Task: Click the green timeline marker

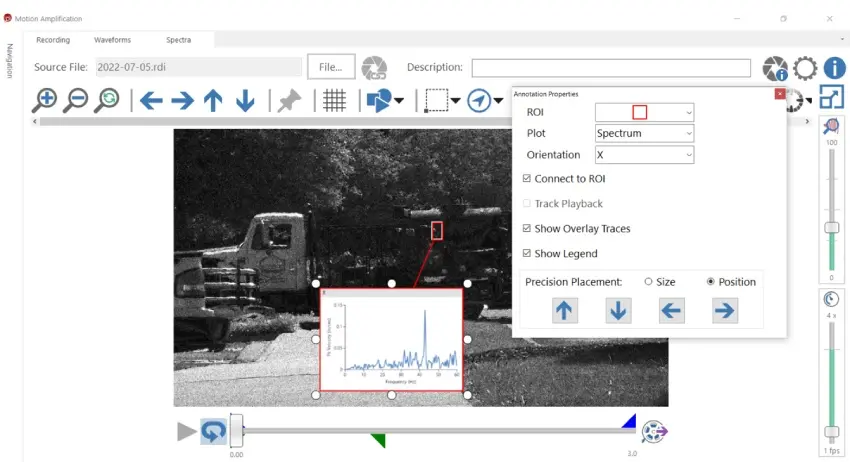Action: (378, 440)
